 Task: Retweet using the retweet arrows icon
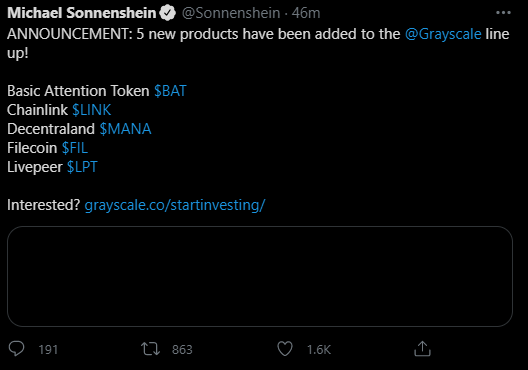[151, 349]
